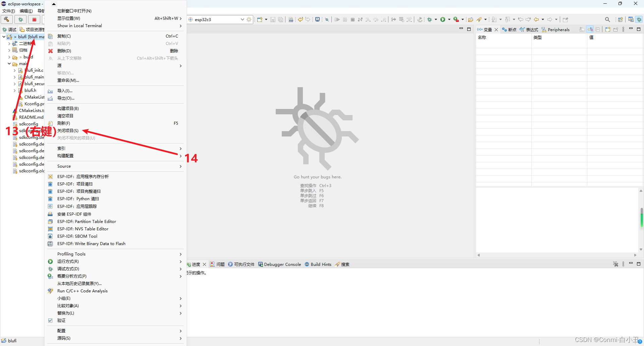This screenshot has height=346, width=644.
Task: Collapse the blufi project tree node
Action: click(4, 37)
